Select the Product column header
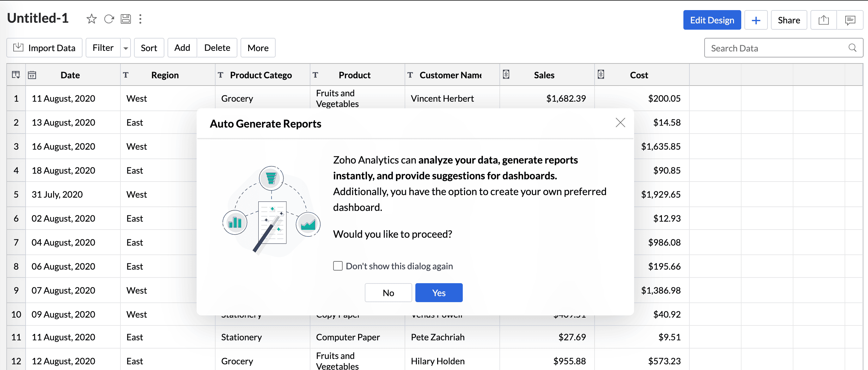The height and width of the screenshot is (370, 868). tap(357, 75)
